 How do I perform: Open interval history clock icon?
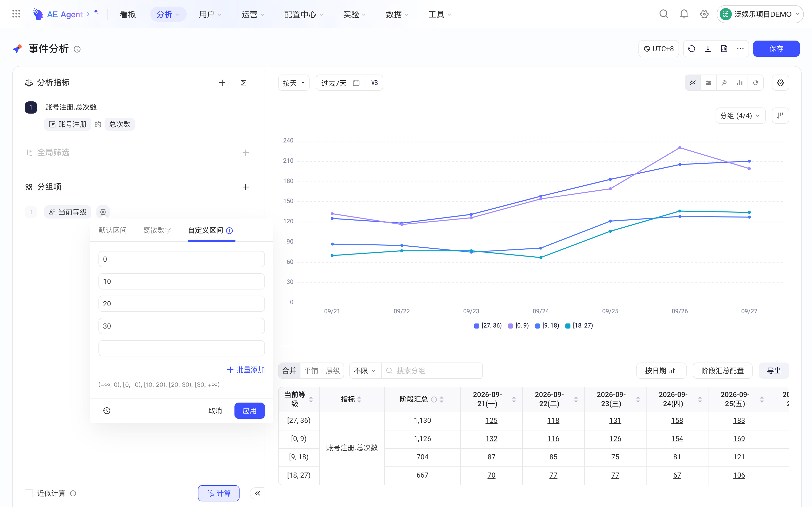107,411
